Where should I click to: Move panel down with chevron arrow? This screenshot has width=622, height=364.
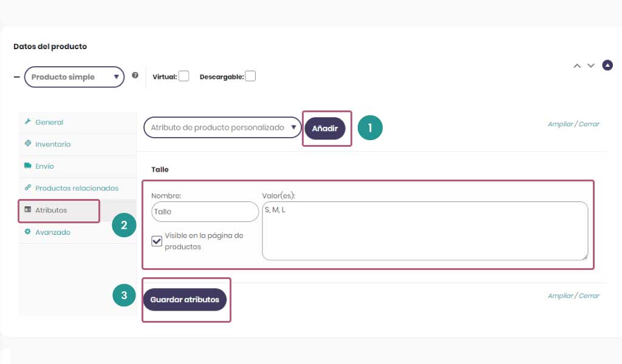click(591, 66)
